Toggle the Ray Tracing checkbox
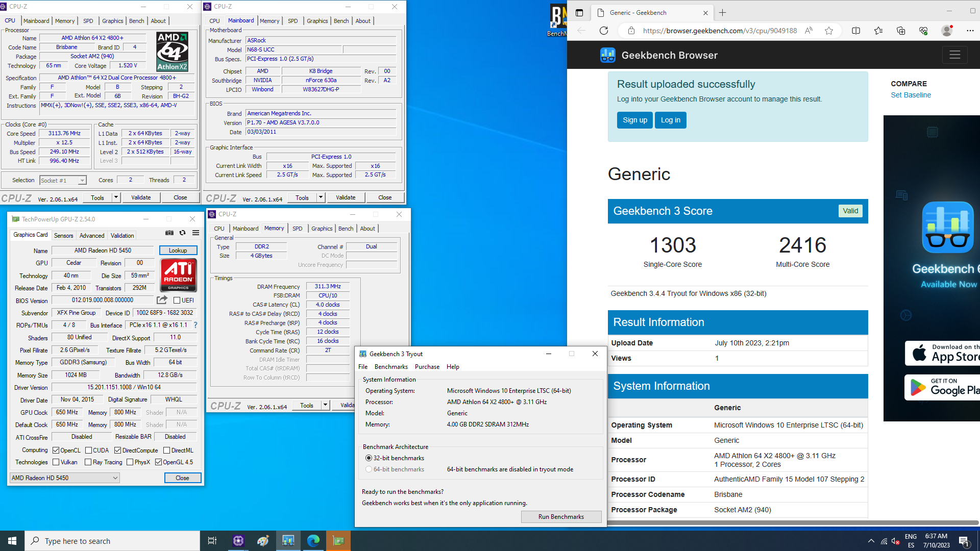 tap(88, 462)
